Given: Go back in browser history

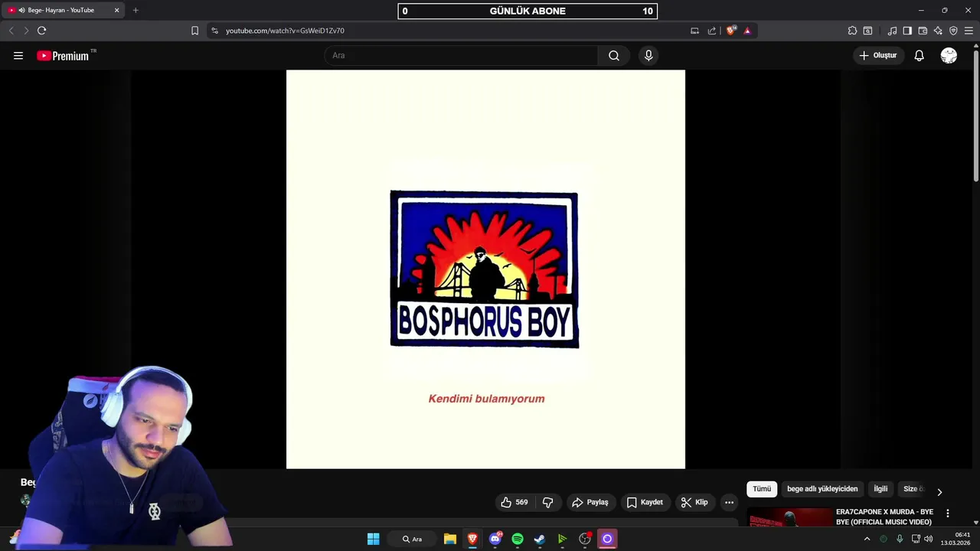Looking at the screenshot, I should coord(11,31).
